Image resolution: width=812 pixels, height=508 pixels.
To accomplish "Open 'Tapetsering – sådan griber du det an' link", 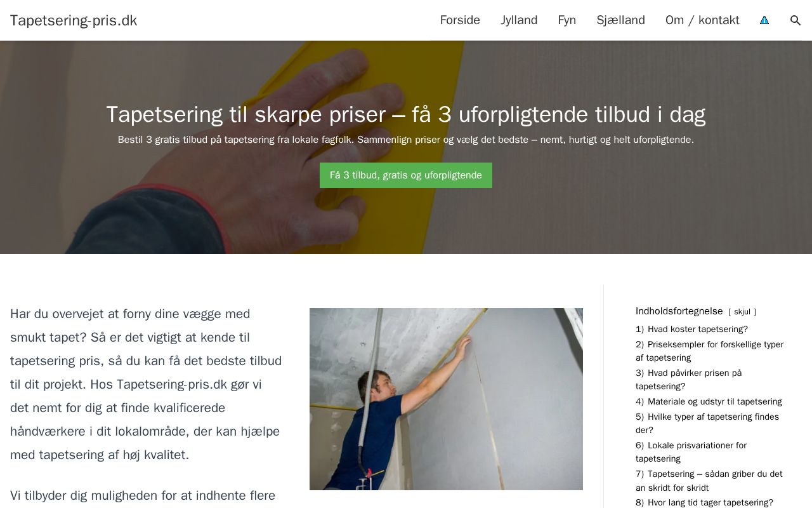I will [709, 481].
